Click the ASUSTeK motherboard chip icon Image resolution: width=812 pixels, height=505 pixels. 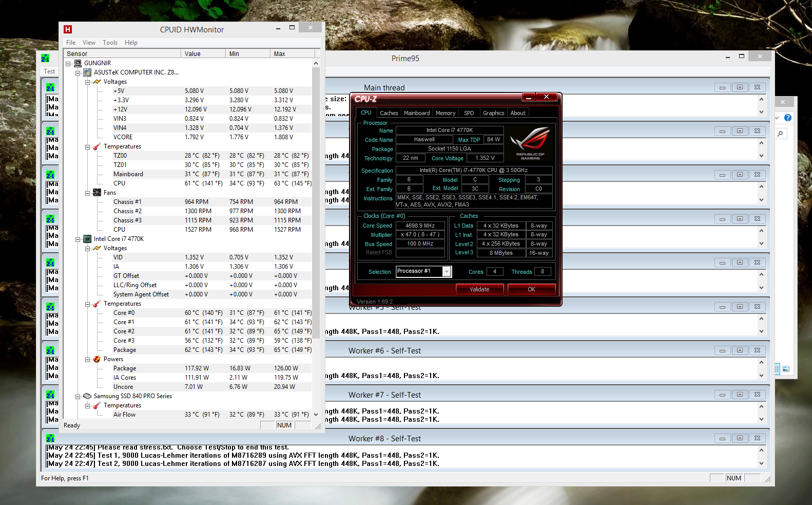coord(87,72)
